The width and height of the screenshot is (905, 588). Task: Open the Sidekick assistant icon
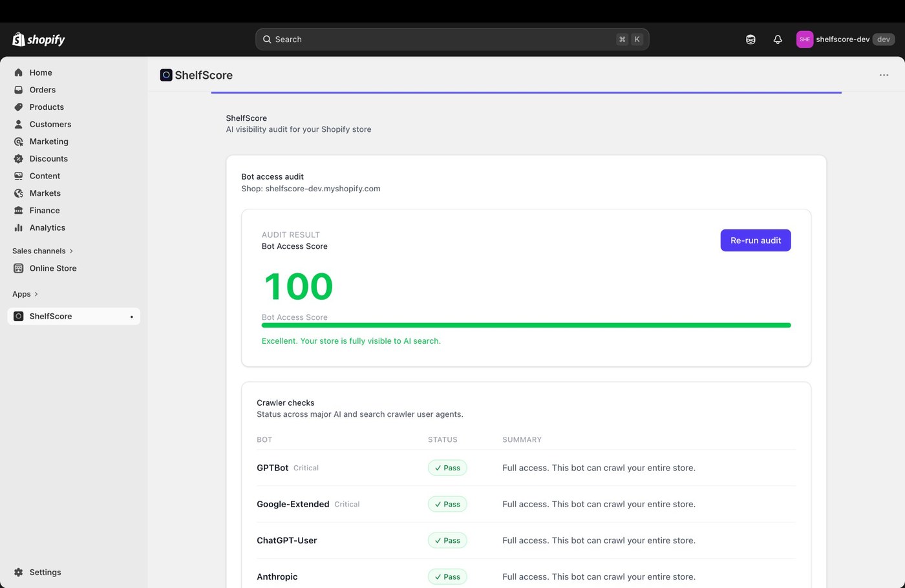tap(751, 39)
